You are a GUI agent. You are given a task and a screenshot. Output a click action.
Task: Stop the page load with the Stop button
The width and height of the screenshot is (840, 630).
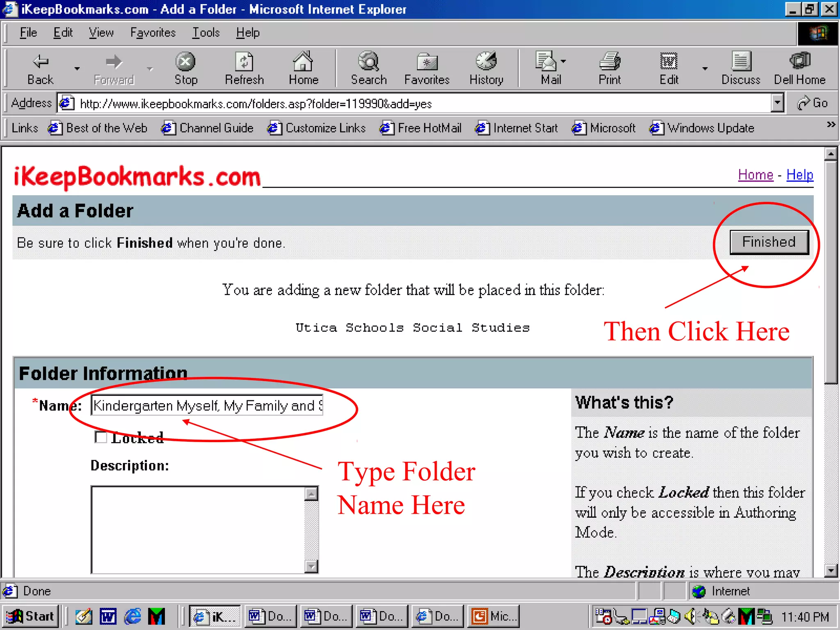pyautogui.click(x=186, y=68)
